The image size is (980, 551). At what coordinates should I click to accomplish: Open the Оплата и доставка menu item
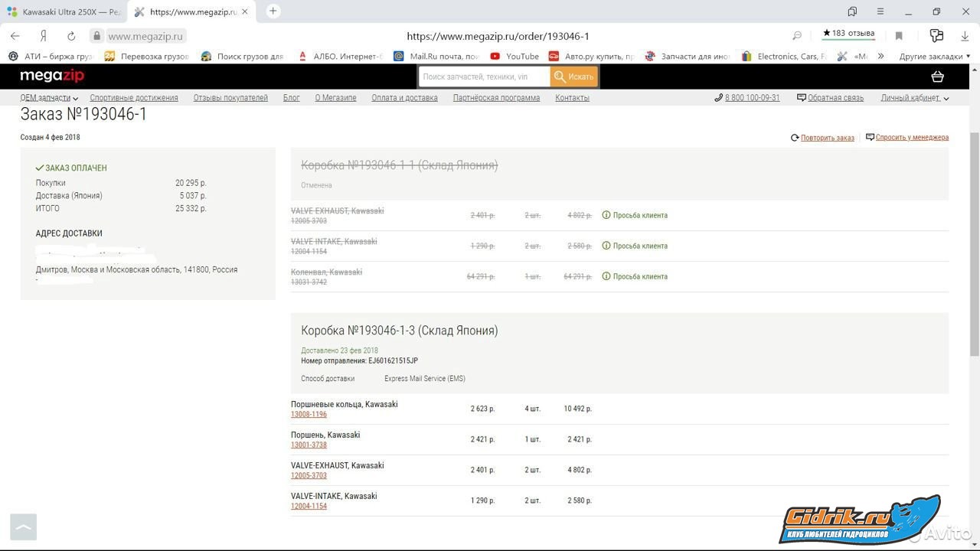pos(404,98)
